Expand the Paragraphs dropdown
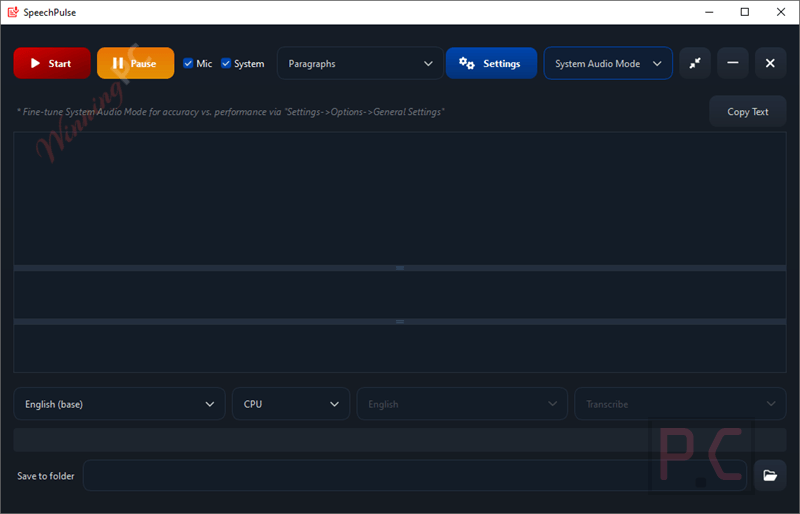This screenshot has width=800, height=514. click(x=360, y=63)
